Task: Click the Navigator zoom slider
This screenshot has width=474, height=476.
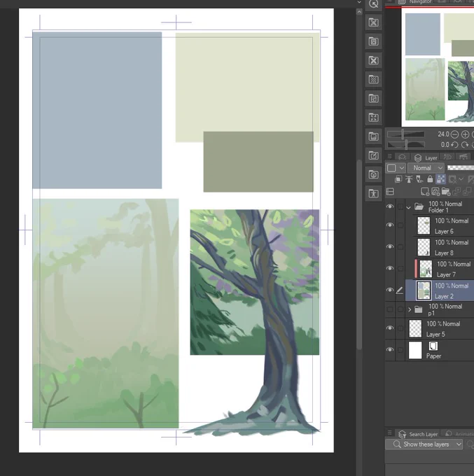Action: pyautogui.click(x=405, y=134)
